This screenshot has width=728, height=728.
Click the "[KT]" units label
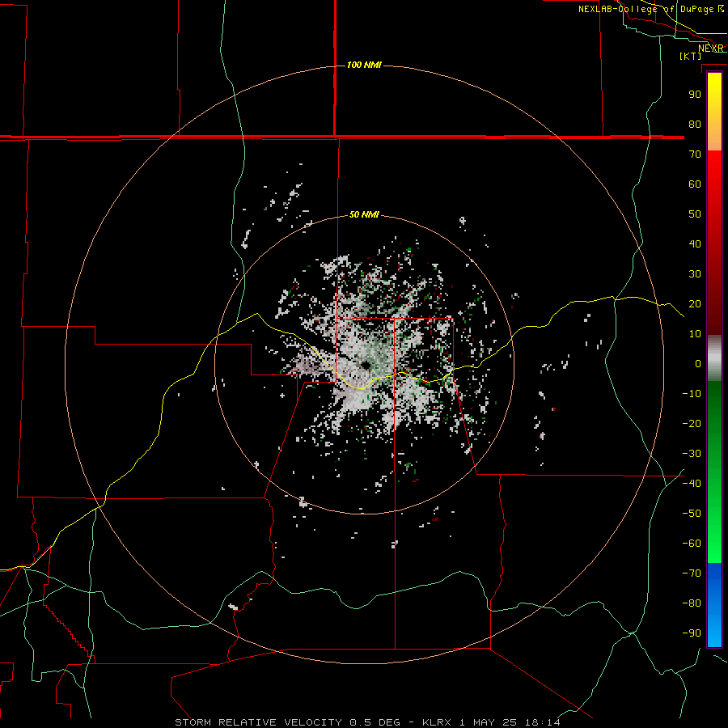coord(691,56)
